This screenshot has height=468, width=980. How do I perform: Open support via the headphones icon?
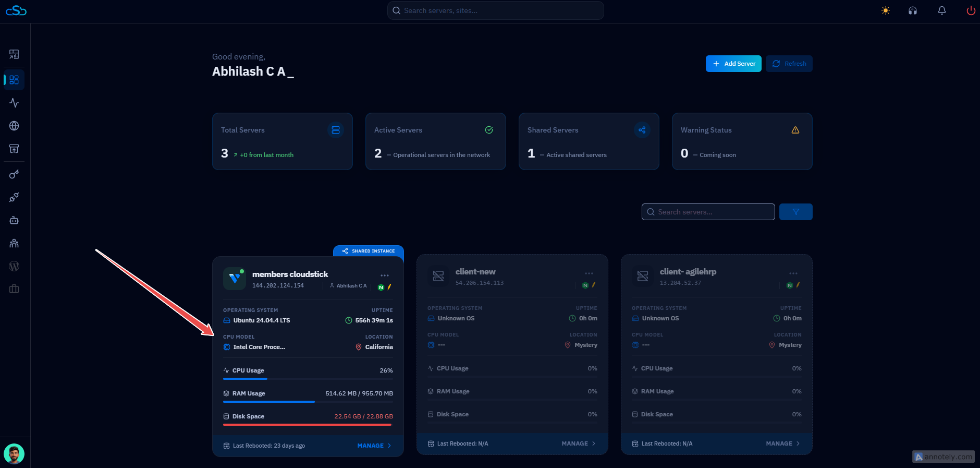pyautogui.click(x=913, y=10)
